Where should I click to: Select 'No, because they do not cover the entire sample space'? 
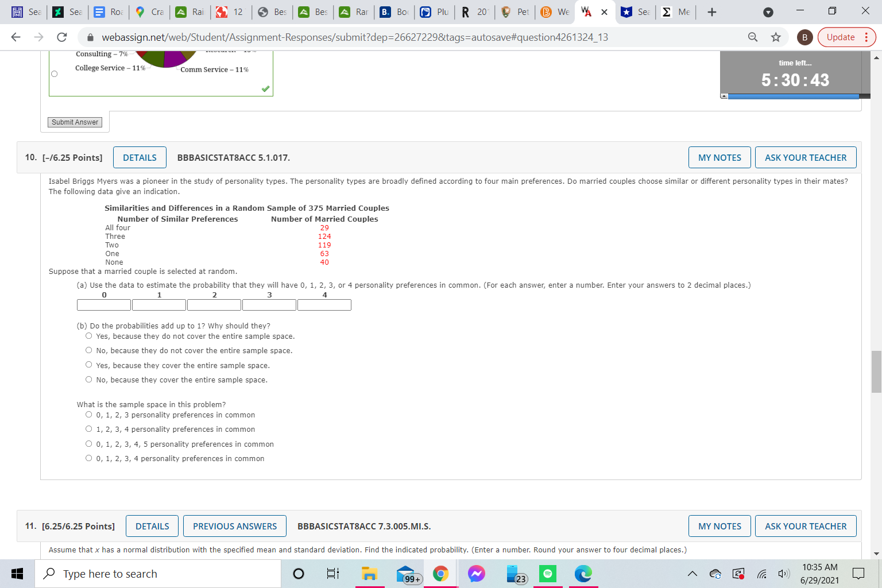click(x=88, y=349)
